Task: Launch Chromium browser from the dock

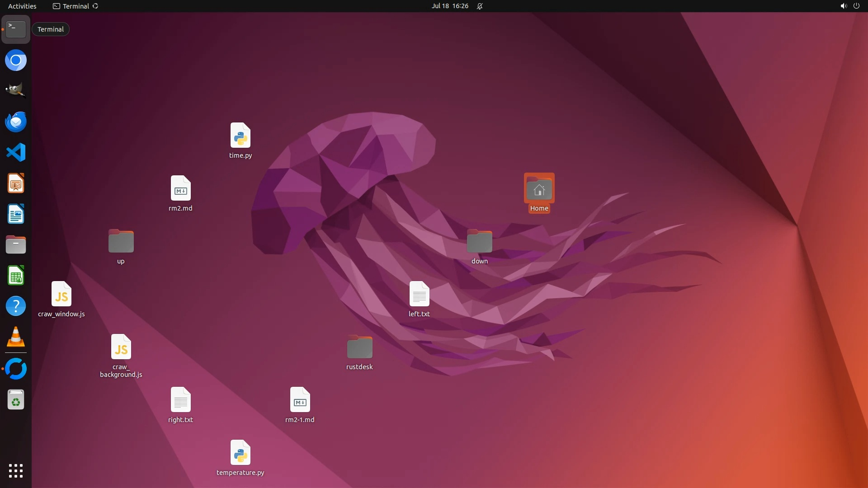Action: (16, 61)
